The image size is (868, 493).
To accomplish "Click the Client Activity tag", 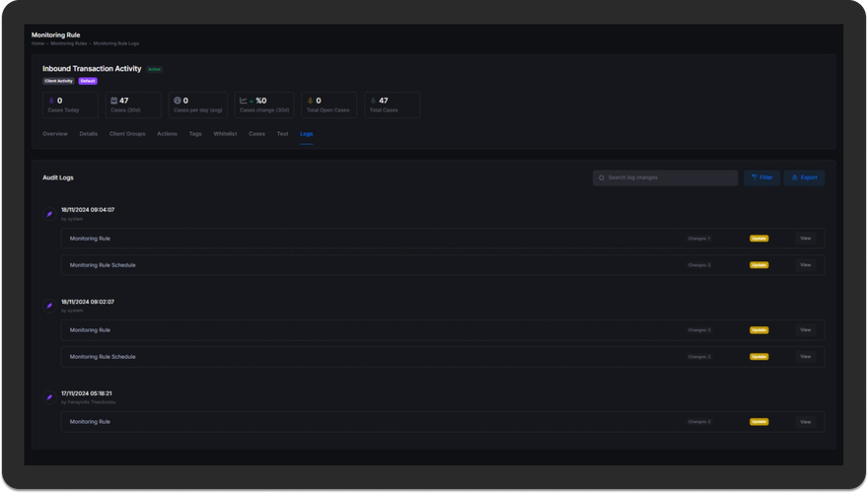I will 58,81.
